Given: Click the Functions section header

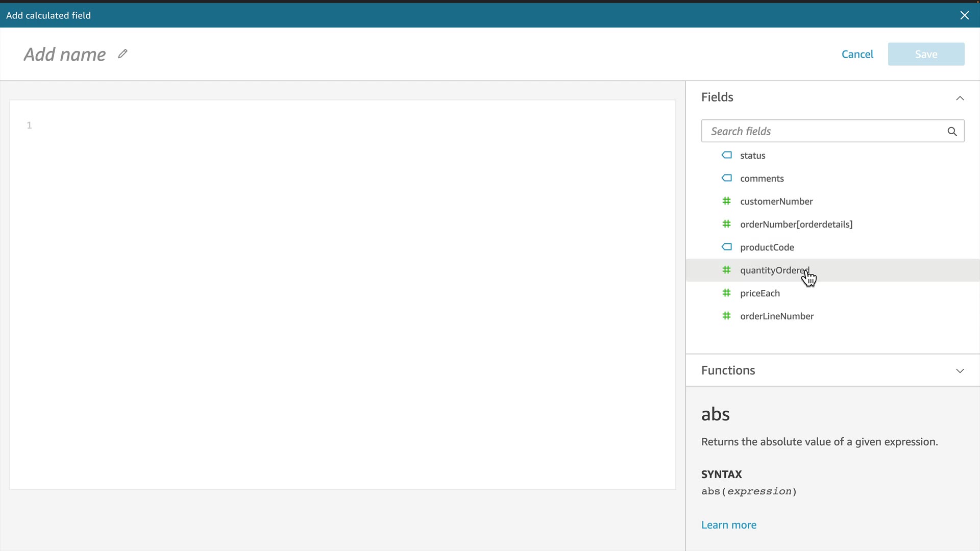Looking at the screenshot, I should coord(728,370).
